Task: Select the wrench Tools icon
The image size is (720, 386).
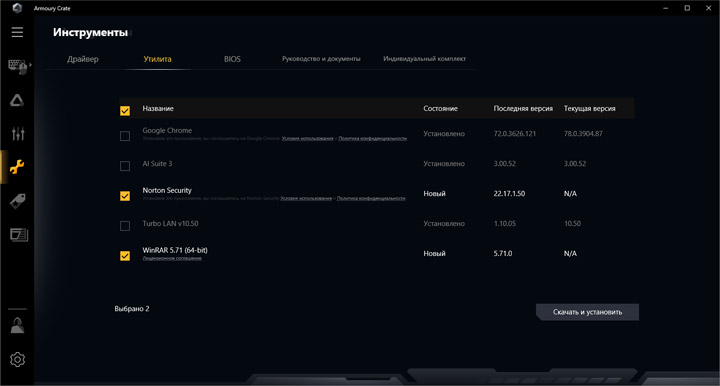Action: coord(17,167)
